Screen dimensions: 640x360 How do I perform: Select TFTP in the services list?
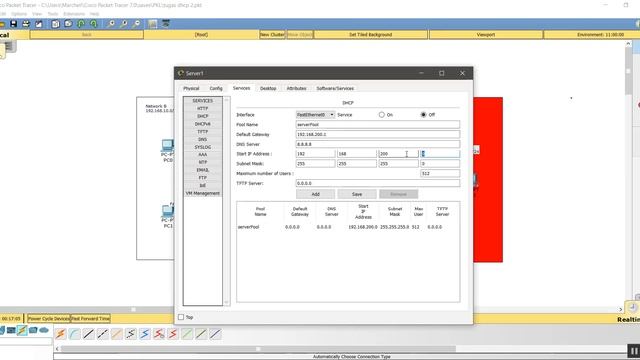point(202,132)
